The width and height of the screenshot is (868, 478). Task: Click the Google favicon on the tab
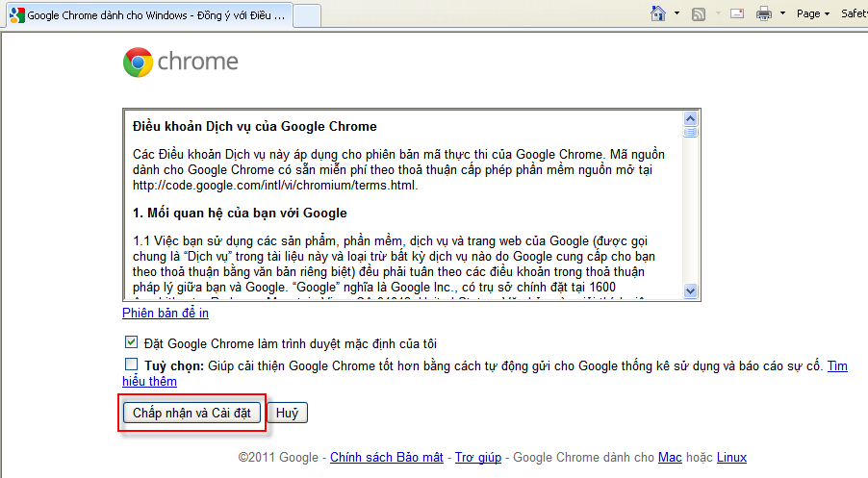(16, 16)
